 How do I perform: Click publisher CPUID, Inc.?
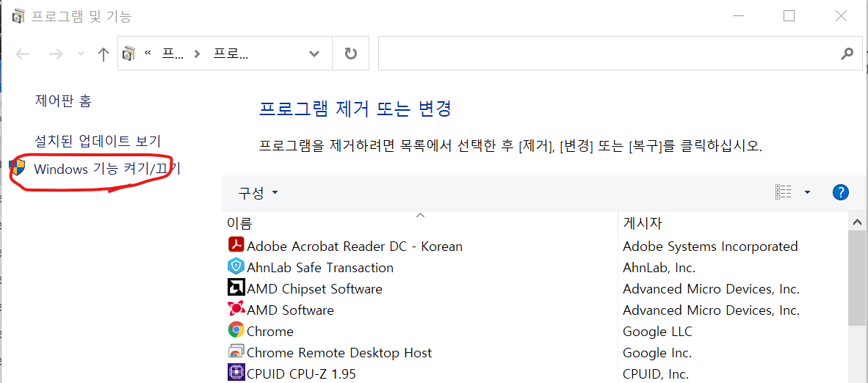656,373
